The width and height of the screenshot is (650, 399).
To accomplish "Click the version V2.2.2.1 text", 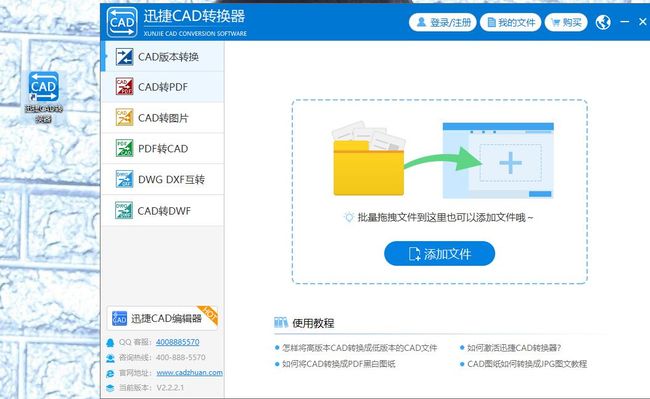I will tap(170, 388).
